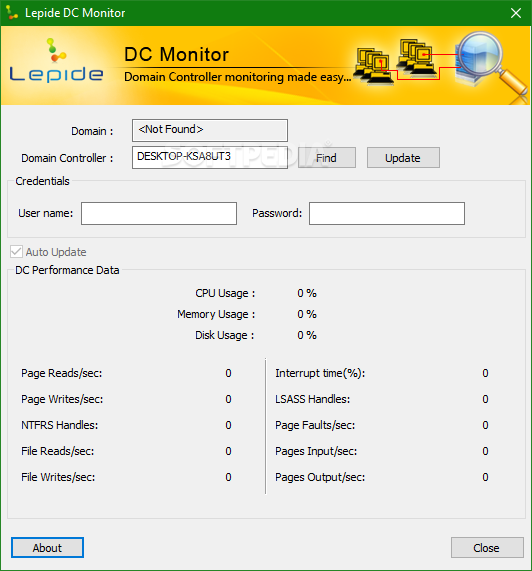Image resolution: width=532 pixels, height=571 pixels.
Task: Click the Close button at bottom right
Action: [x=487, y=548]
